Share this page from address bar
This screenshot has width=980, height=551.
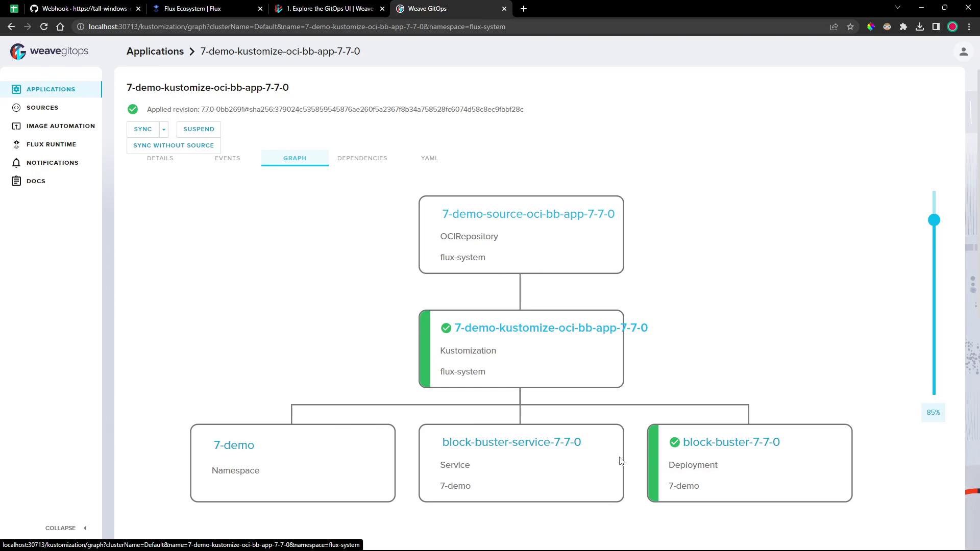pos(834,27)
